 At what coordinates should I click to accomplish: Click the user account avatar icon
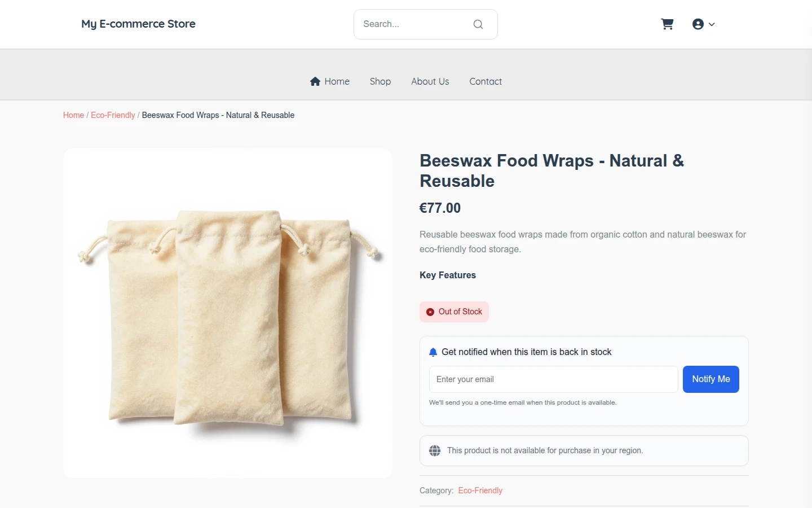point(698,24)
